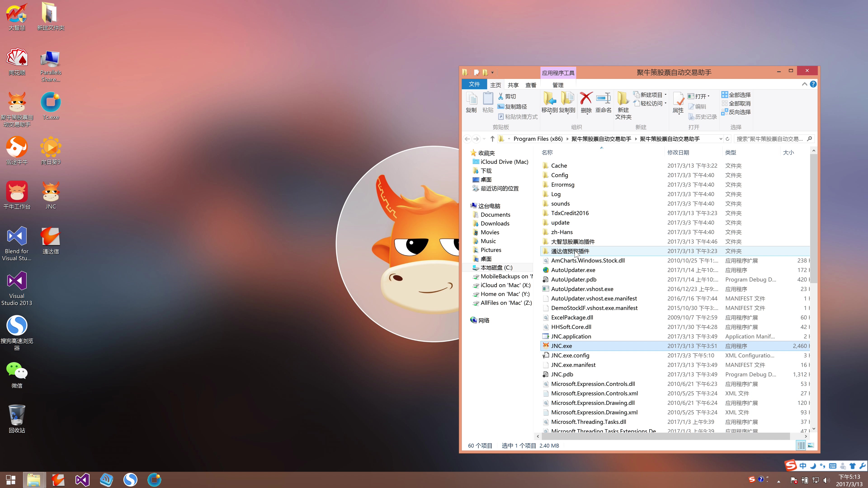Screen dimensions: 868x488
Task: Switch to the View (查看) tab
Action: [x=531, y=85]
